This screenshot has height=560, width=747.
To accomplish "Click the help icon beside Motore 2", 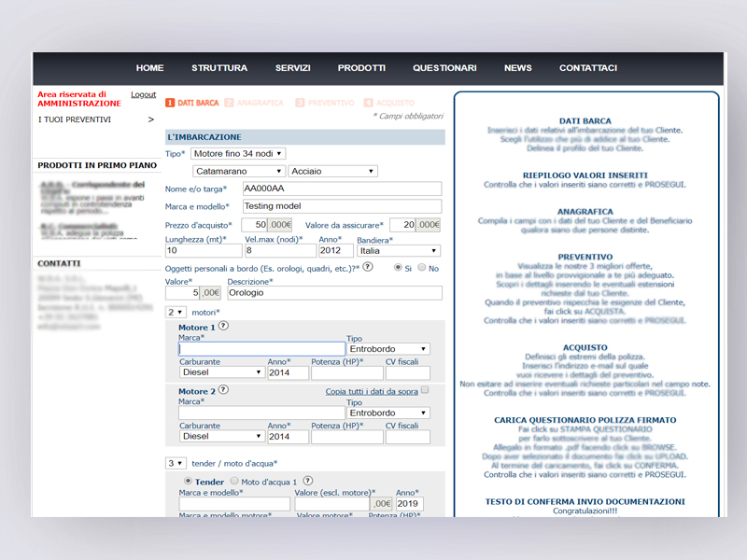I will (223, 390).
